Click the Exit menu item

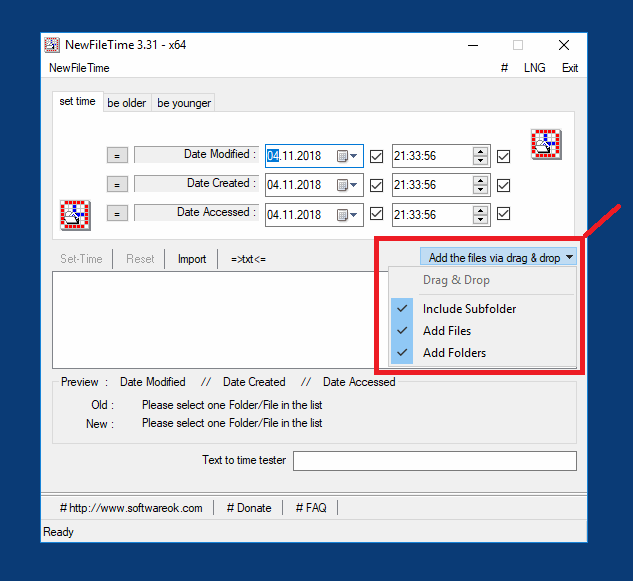[x=570, y=68]
